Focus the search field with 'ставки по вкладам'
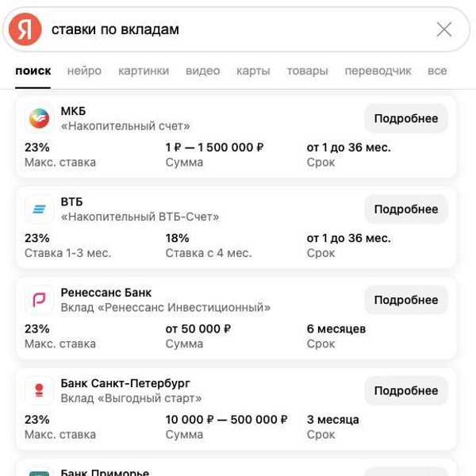 coord(238,29)
